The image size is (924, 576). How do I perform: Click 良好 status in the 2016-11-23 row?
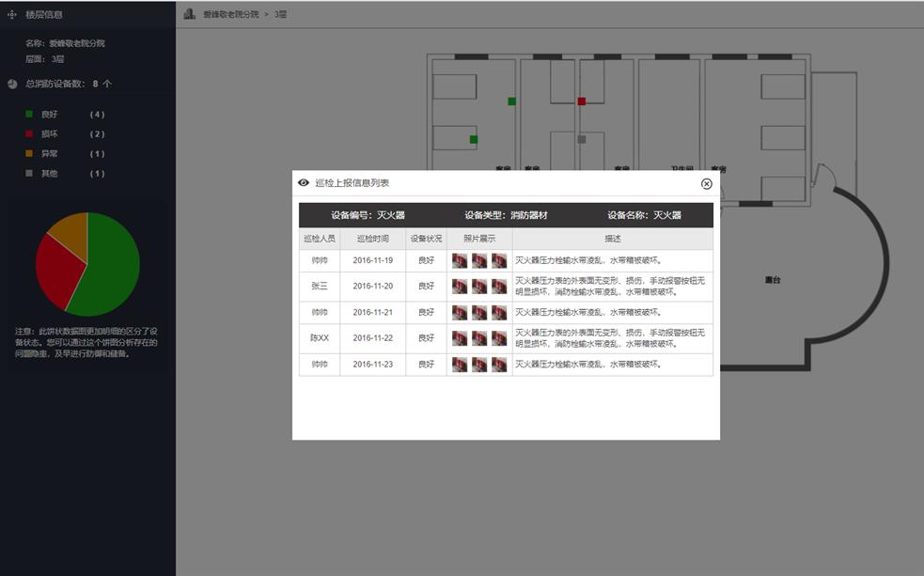click(x=426, y=365)
